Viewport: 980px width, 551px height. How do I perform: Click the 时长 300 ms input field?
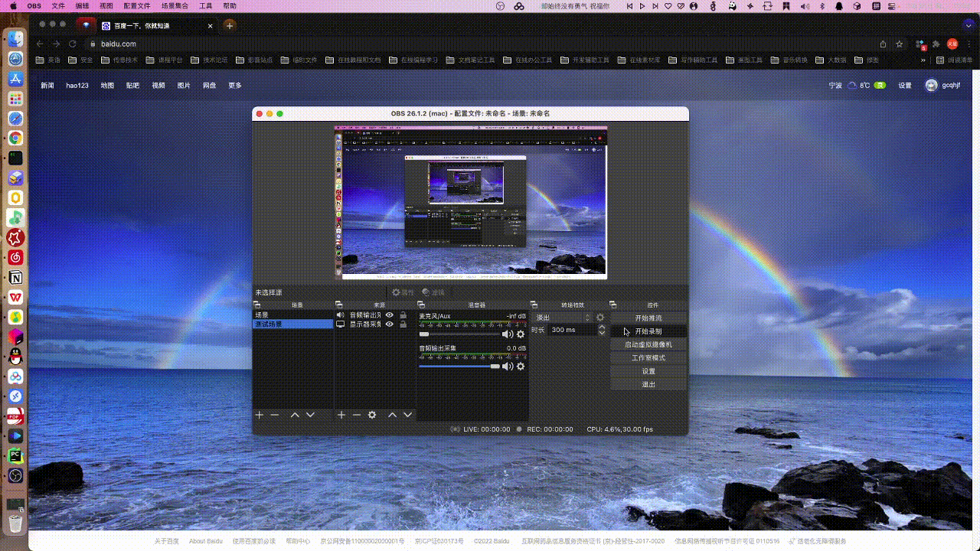click(573, 330)
